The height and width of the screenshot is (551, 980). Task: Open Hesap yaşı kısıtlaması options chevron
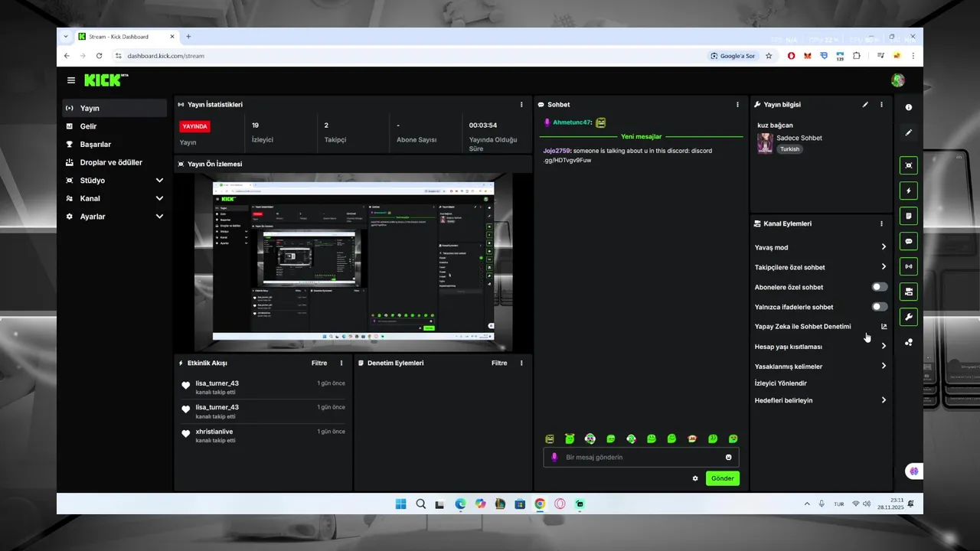click(884, 346)
